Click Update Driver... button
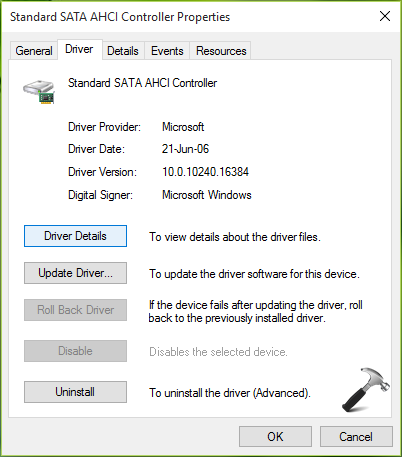 [75, 273]
